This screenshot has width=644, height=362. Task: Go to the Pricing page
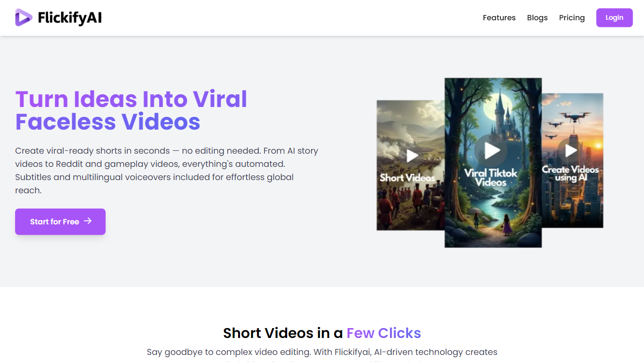(x=572, y=17)
